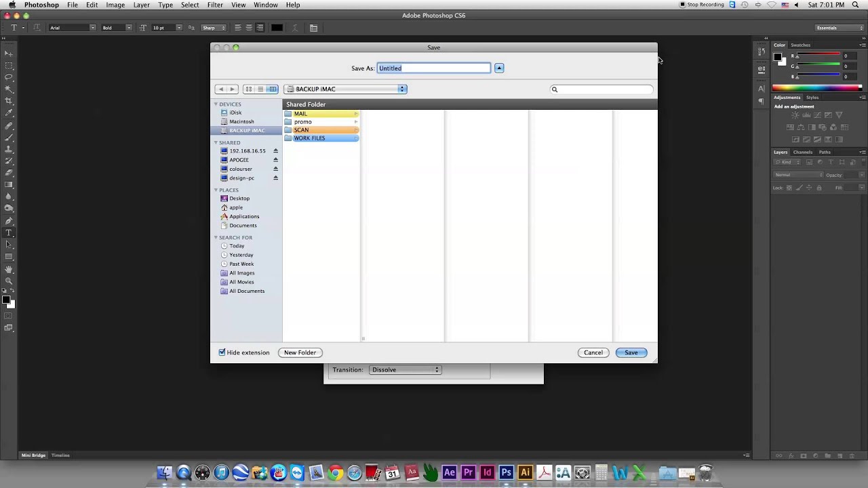The height and width of the screenshot is (488, 868).
Task: Open Essentials workspace dropdown
Action: tap(840, 28)
